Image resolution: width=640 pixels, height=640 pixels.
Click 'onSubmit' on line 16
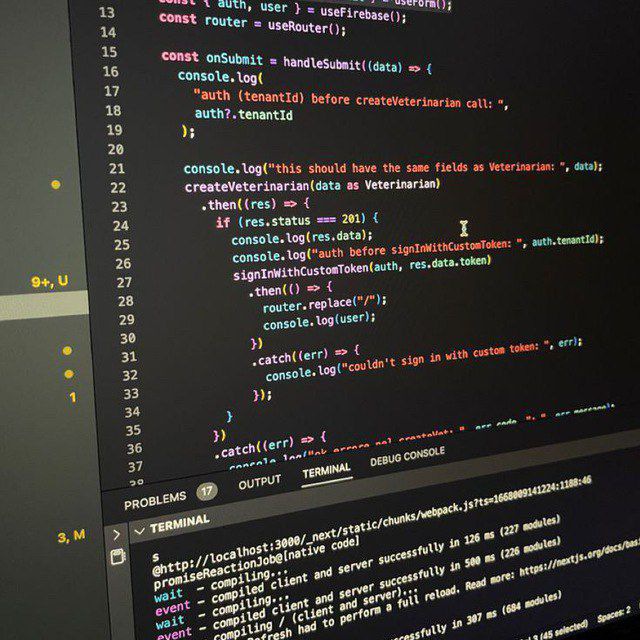pos(234,59)
